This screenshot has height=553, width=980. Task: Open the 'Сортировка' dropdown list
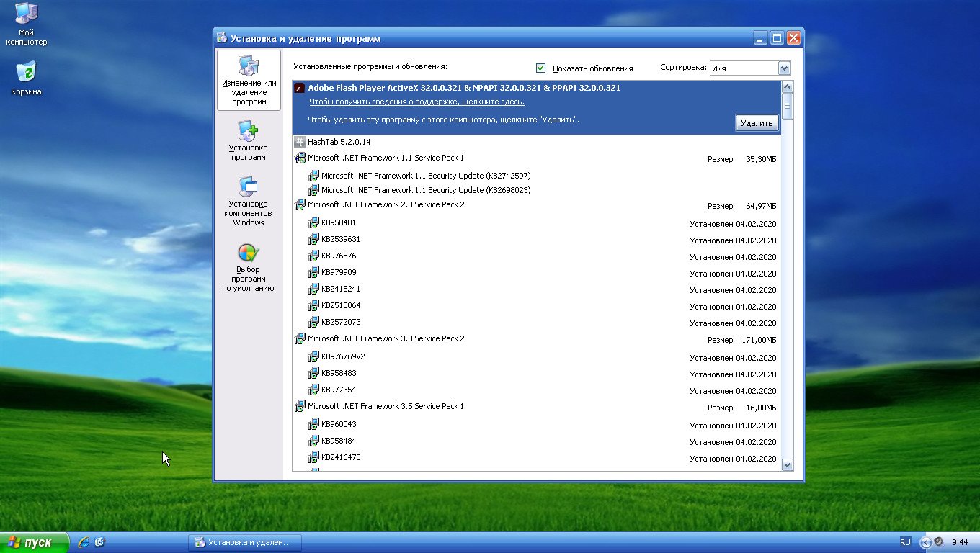785,68
